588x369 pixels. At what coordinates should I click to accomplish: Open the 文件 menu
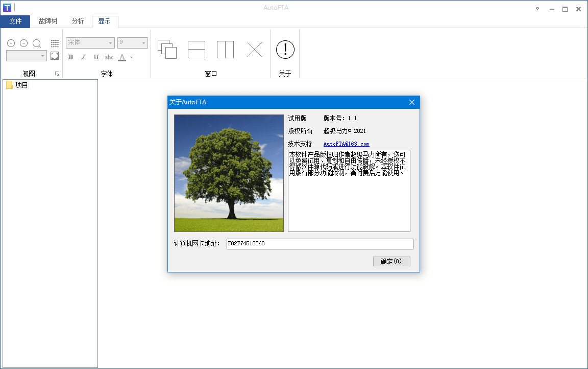coord(15,21)
